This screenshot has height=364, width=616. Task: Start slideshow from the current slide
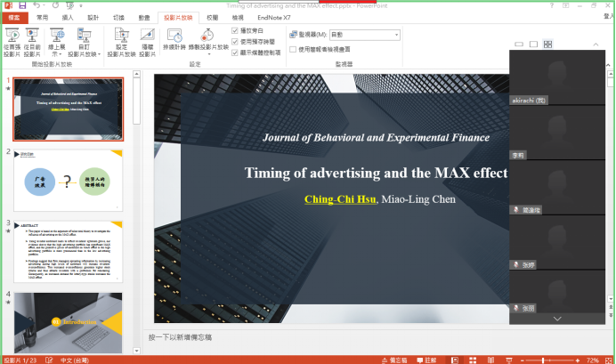click(x=32, y=43)
